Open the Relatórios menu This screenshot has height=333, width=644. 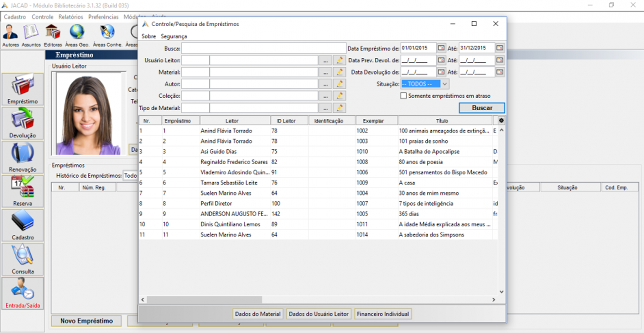pos(71,17)
